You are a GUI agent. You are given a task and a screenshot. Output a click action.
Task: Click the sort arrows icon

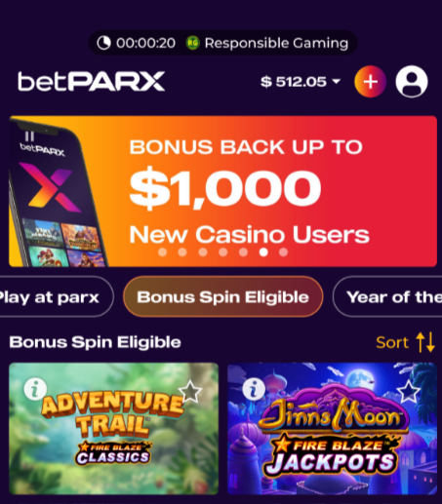point(425,342)
